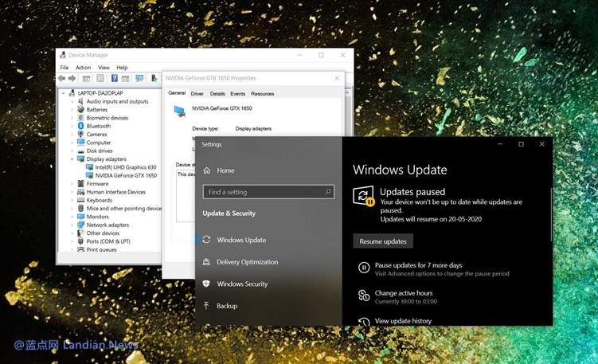Image resolution: width=598 pixels, height=364 pixels.
Task: Click the Home icon in Settings sidebar
Action: [x=207, y=170]
